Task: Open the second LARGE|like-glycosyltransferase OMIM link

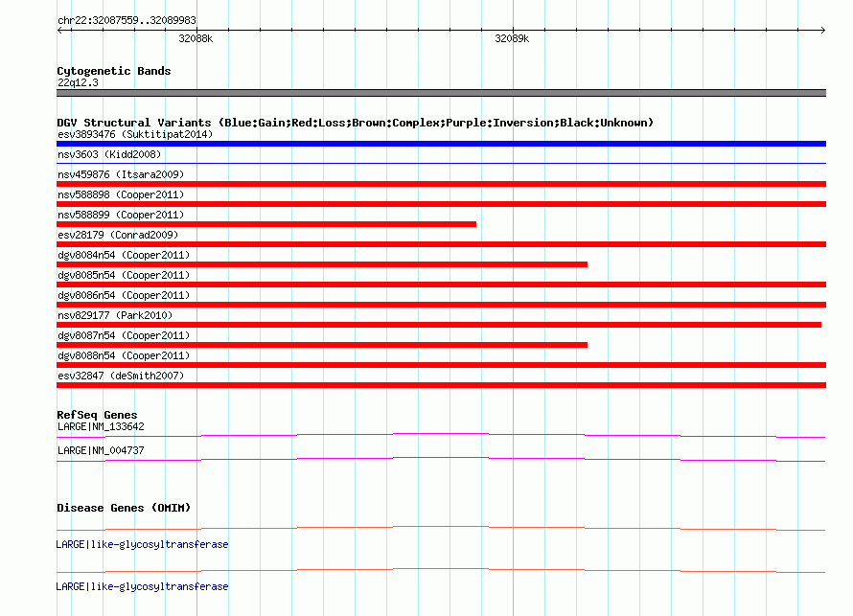Action: (142, 586)
